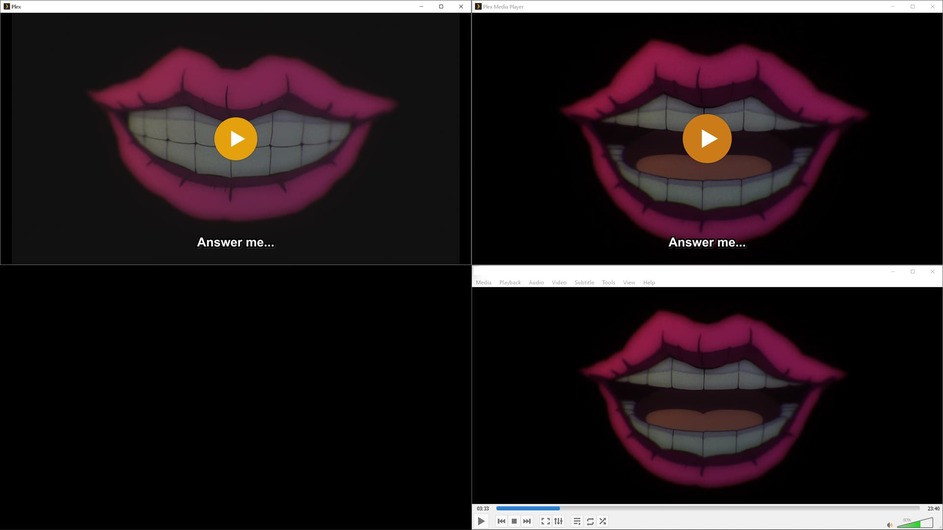Viewport: 943px width, 530px height.
Task: Open the VLC Audio menu
Action: [x=536, y=282]
